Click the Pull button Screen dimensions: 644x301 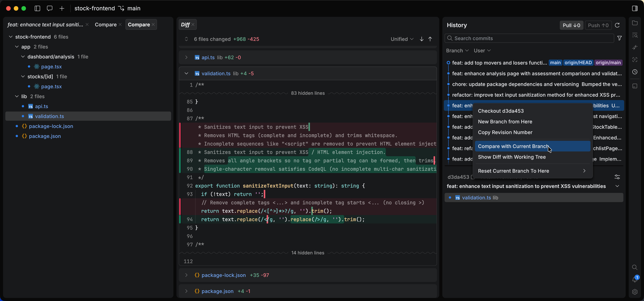coord(571,25)
